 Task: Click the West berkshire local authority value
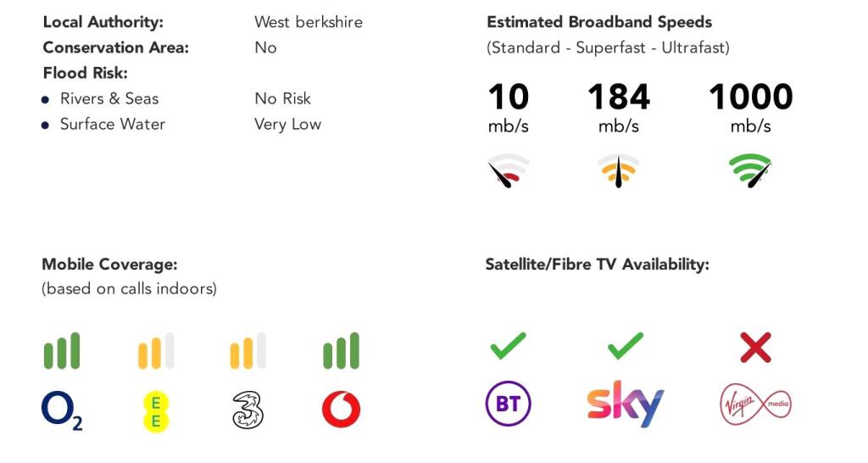[x=309, y=22]
